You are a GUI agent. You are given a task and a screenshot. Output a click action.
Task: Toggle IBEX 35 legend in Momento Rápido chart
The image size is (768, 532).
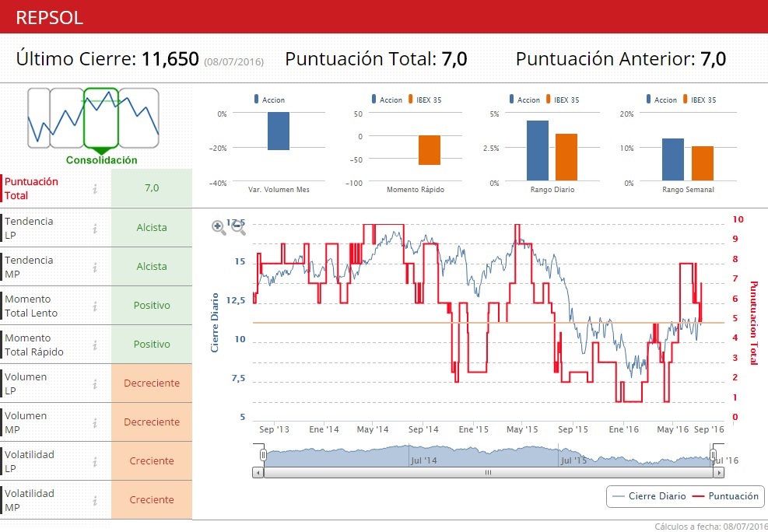tap(425, 100)
